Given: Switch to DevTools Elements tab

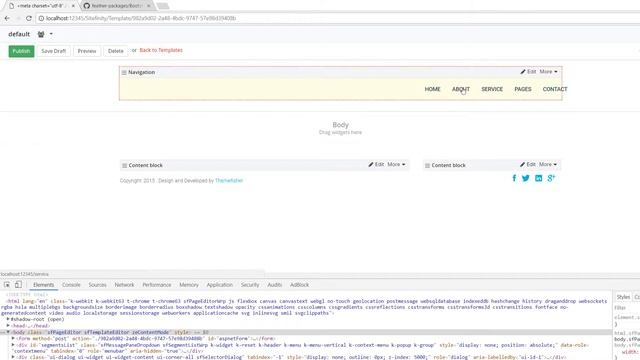Looking at the screenshot, I should pyautogui.click(x=43, y=285).
